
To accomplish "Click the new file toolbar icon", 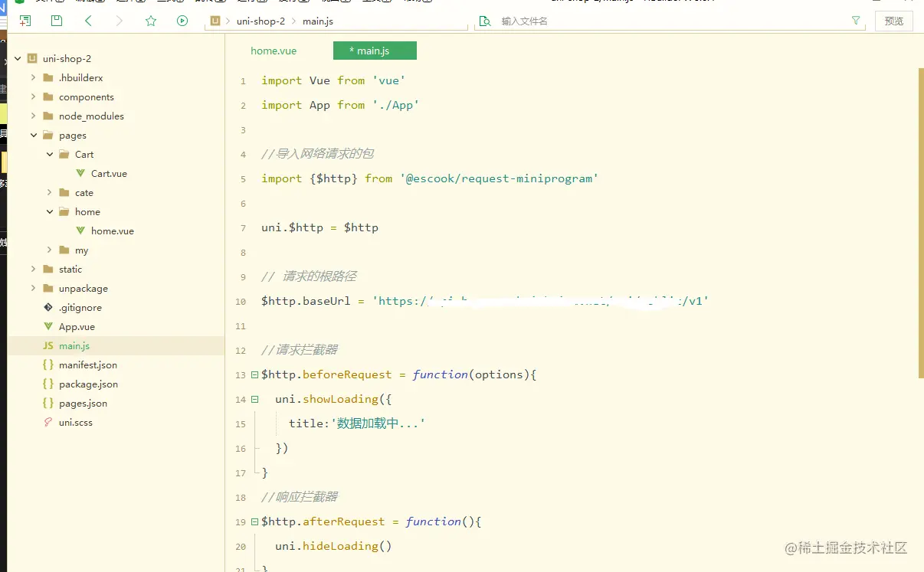I will pyautogui.click(x=25, y=21).
